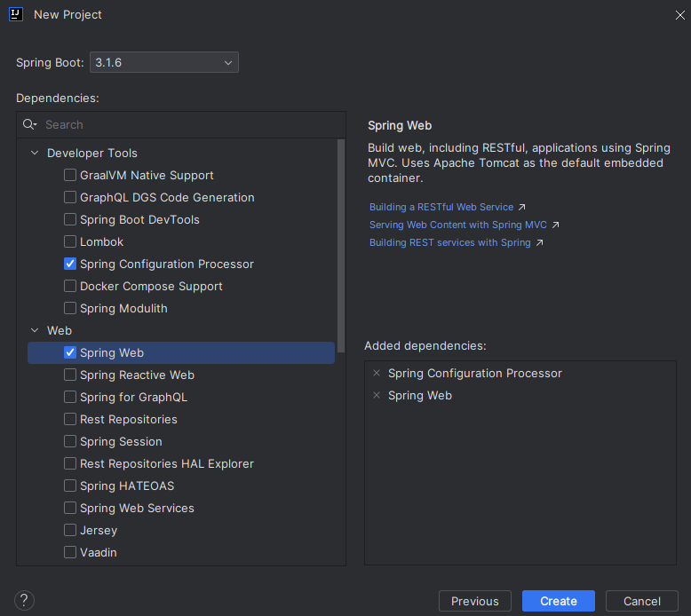Enable Spring Reactive Web
This screenshot has height=616, width=691.
coord(70,375)
